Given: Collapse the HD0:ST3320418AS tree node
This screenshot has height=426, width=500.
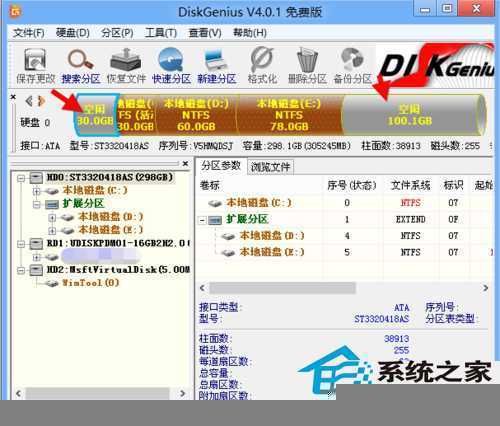Looking at the screenshot, I should click(21, 178).
